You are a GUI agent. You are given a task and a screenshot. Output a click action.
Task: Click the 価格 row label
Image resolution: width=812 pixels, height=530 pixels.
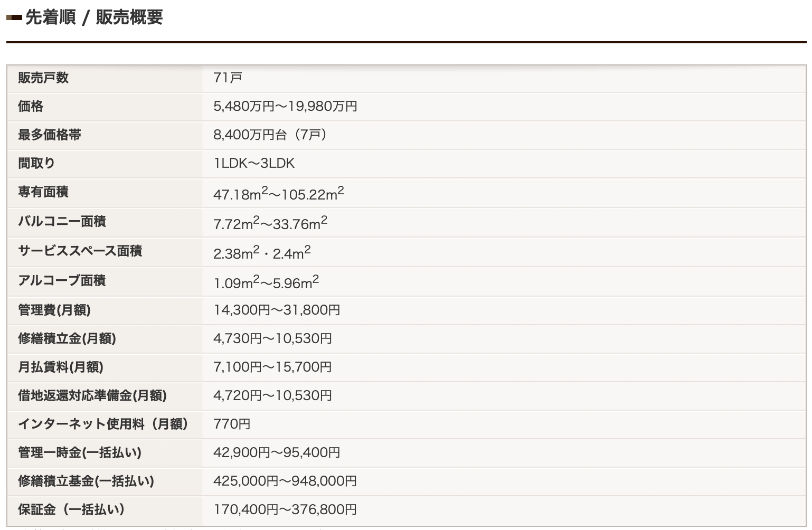[x=31, y=106]
